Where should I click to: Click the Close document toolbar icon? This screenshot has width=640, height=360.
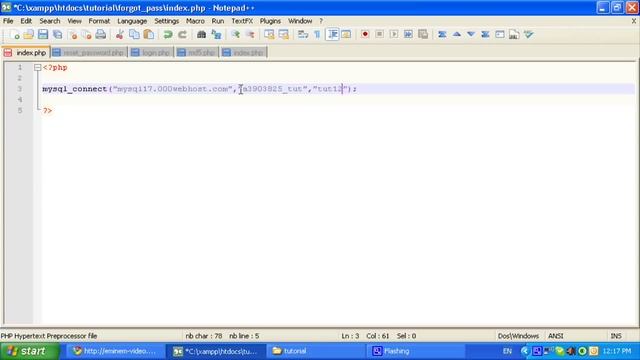[73, 35]
